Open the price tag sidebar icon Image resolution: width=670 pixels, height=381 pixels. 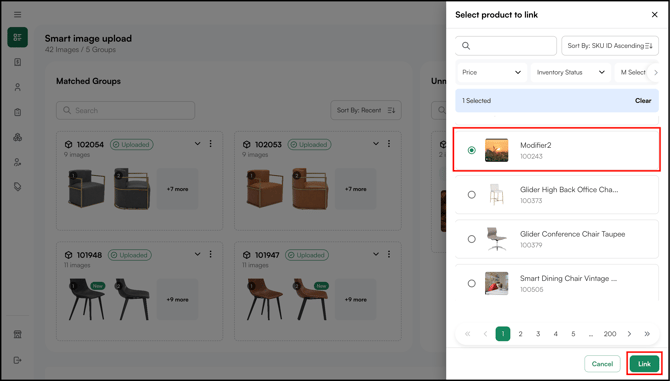18,187
